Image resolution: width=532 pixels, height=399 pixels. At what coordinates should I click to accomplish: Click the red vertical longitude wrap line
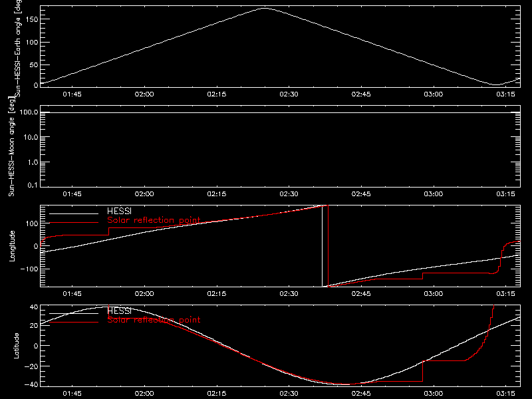(328, 246)
